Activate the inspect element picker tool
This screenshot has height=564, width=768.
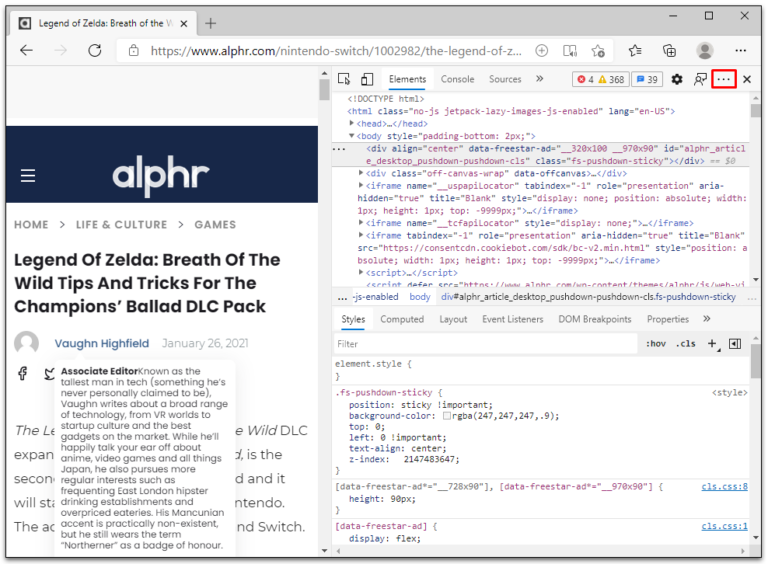point(344,79)
